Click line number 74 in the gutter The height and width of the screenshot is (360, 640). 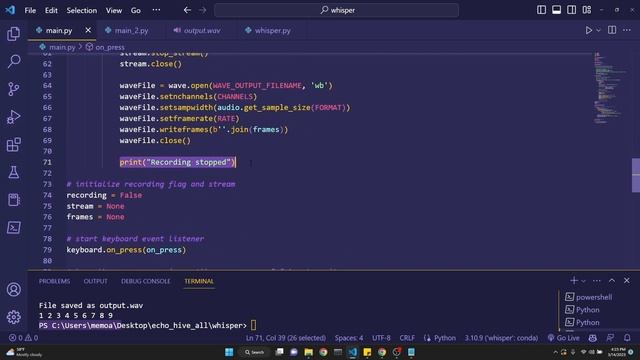click(47, 195)
